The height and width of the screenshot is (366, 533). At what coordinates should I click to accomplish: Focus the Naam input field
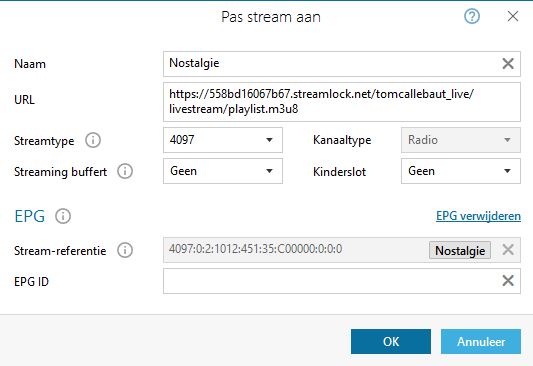(342, 64)
